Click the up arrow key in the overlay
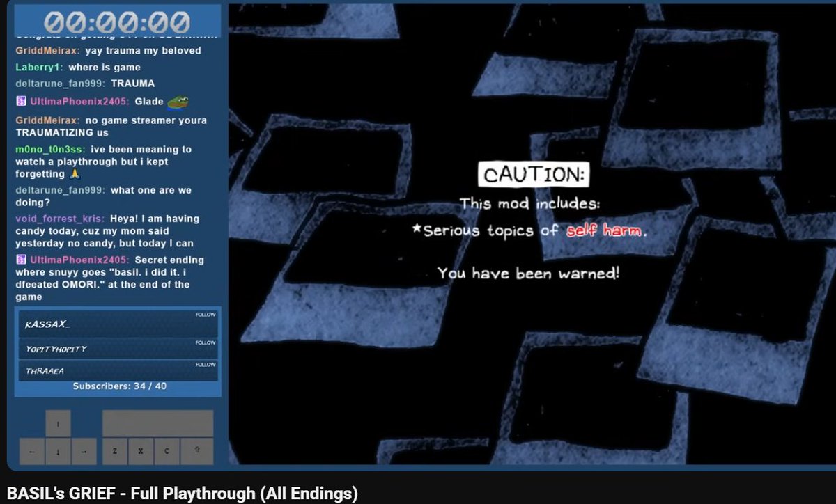The width and height of the screenshot is (836, 504). [x=58, y=423]
